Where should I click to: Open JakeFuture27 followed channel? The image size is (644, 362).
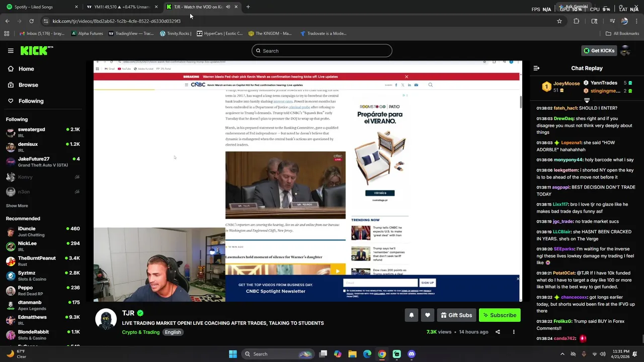coord(43,162)
